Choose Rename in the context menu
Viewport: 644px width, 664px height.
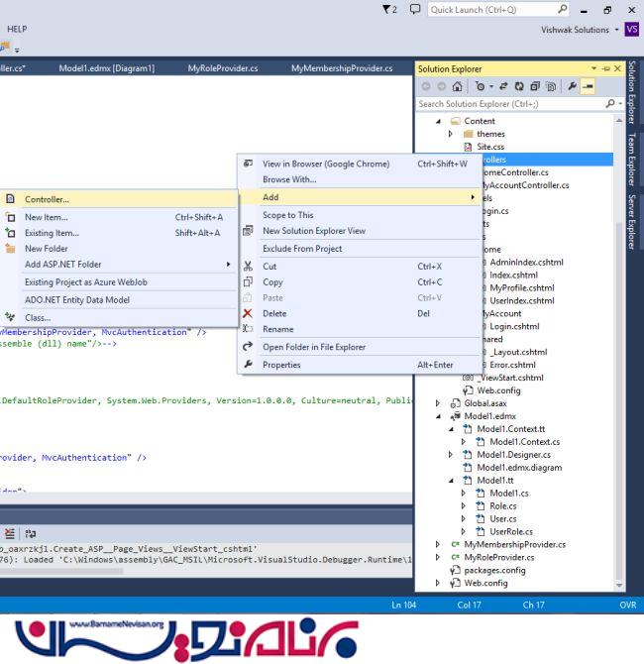pyautogui.click(x=277, y=329)
